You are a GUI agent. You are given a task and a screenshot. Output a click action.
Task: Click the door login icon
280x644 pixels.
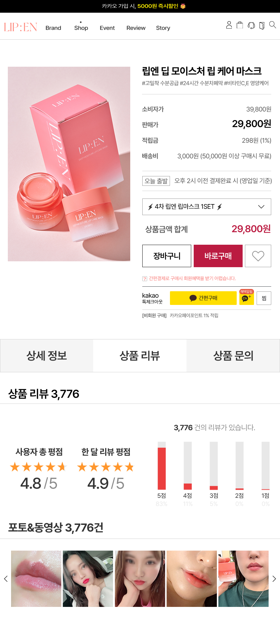click(262, 25)
